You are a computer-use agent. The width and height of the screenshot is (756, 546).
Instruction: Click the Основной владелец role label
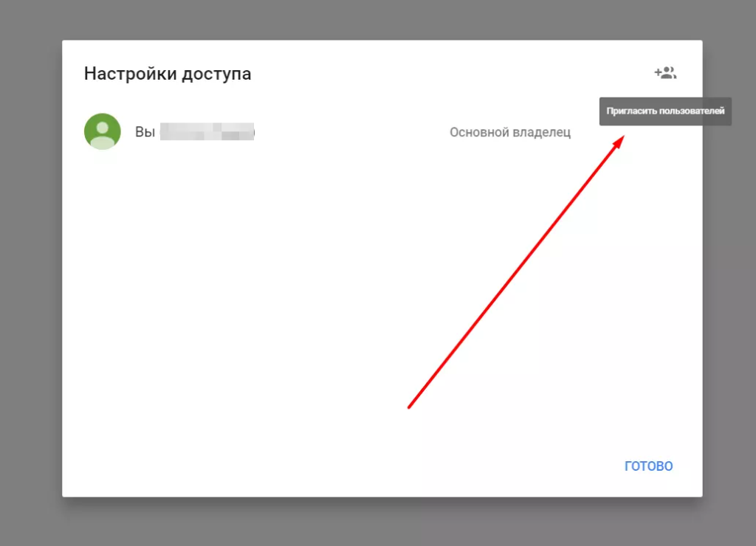pos(509,132)
